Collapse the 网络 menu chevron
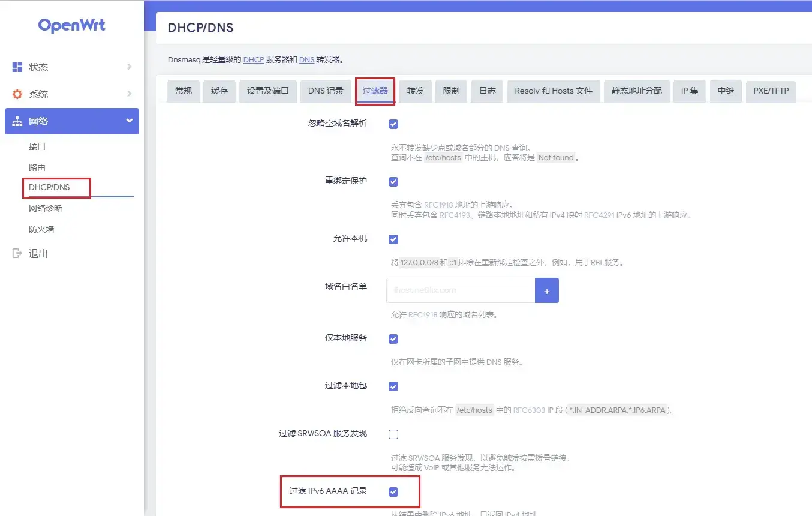Viewport: 812px width, 516px height. [x=129, y=121]
